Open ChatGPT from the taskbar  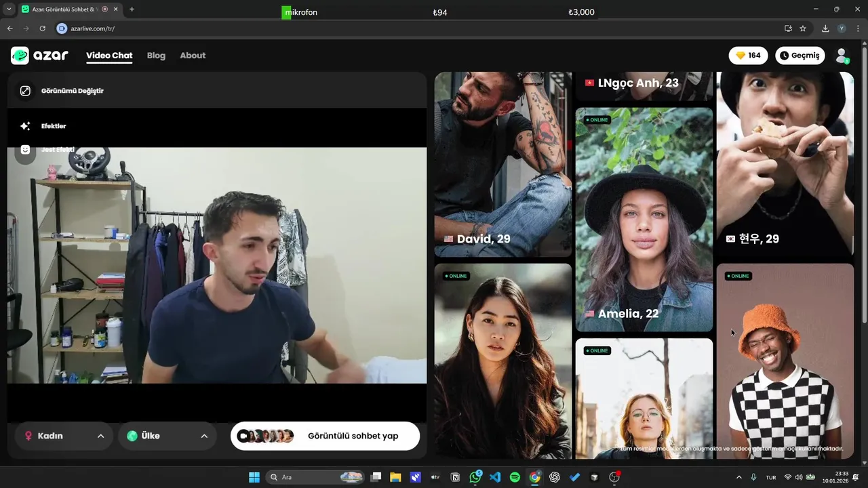555,477
